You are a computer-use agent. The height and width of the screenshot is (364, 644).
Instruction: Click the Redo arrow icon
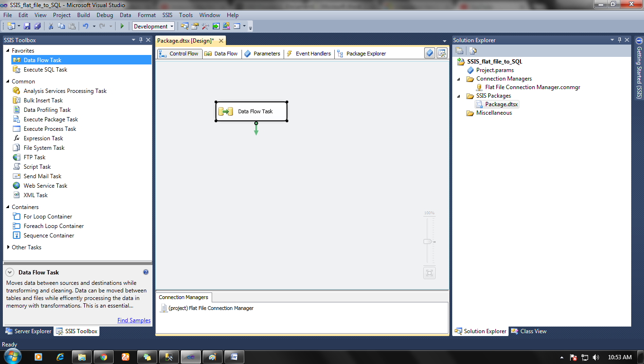[102, 26]
